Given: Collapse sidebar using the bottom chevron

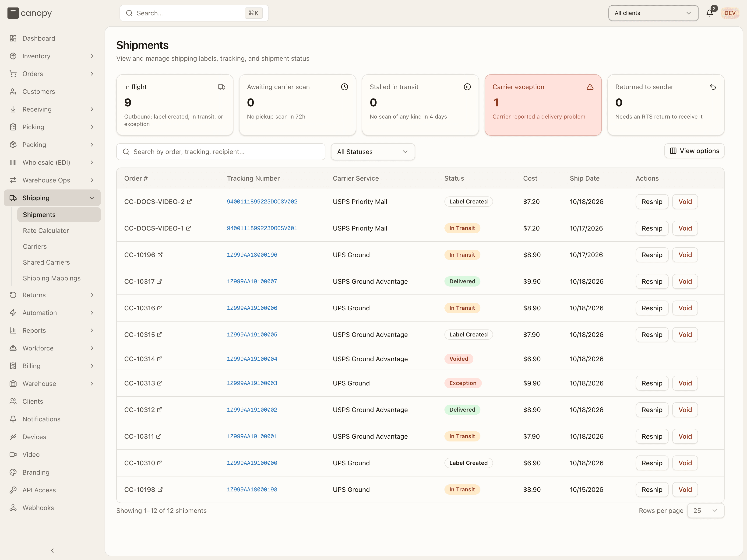Looking at the screenshot, I should pyautogui.click(x=52, y=550).
